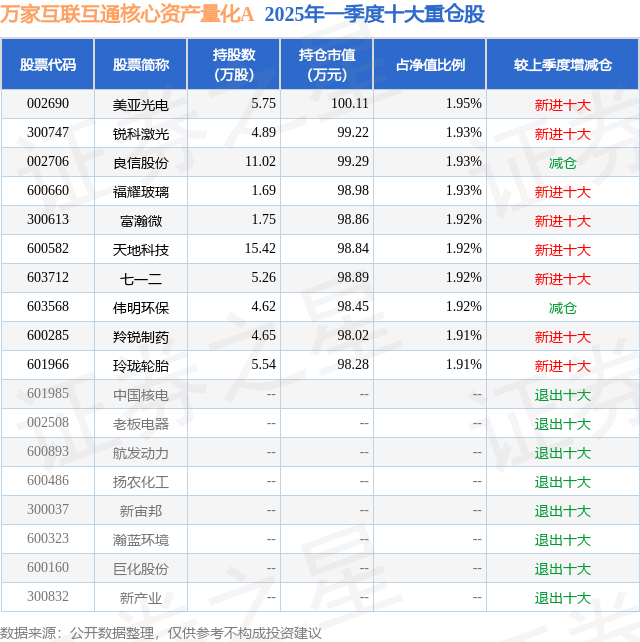Select the 瀚蓝环境 stock name

click(141, 540)
